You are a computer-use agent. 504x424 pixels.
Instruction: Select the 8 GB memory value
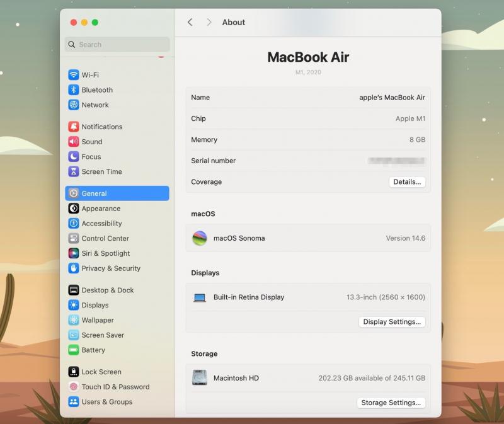417,139
